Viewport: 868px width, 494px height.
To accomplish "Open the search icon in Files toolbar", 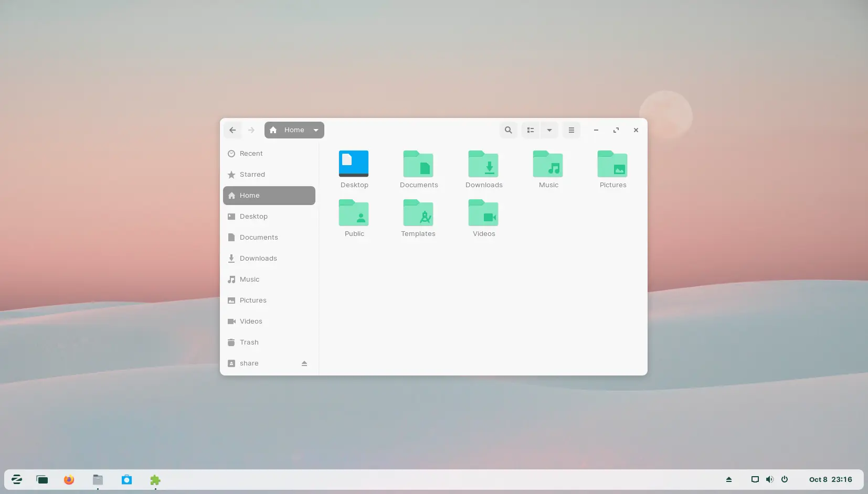I will [x=508, y=130].
